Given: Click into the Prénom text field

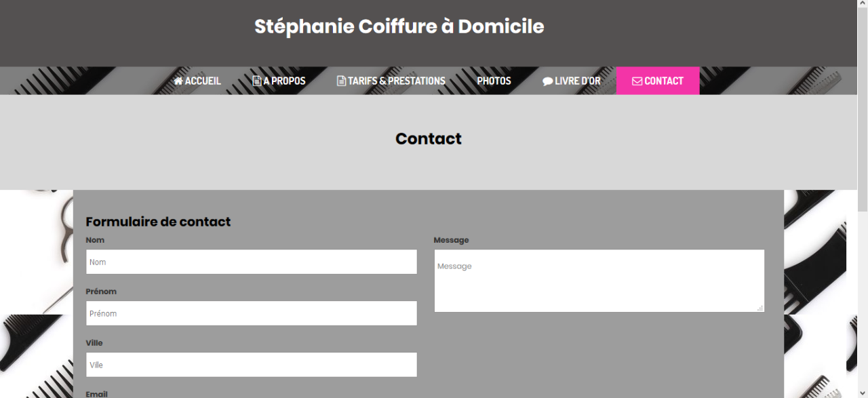Looking at the screenshot, I should (x=252, y=313).
